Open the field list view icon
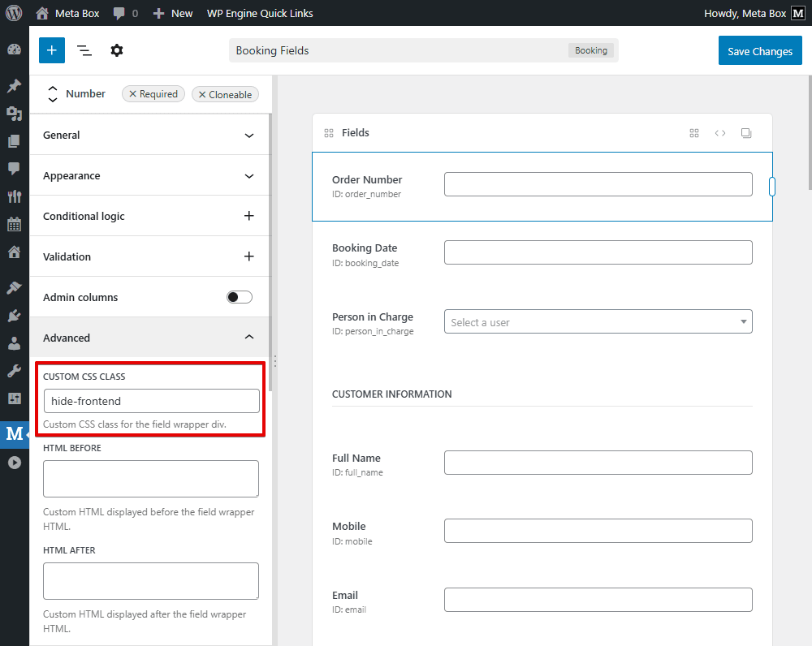812x646 pixels. click(x=84, y=50)
